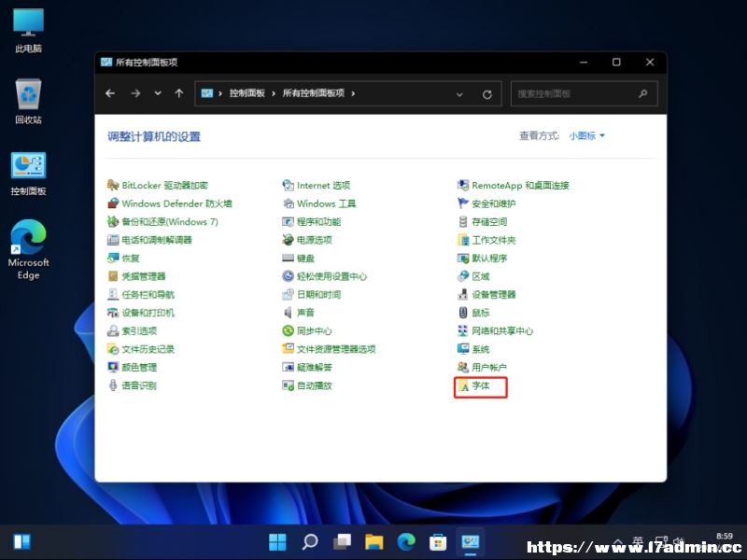Screen dimensions: 747x560
Task: Open File Explorer from the taskbar
Action: coord(374,541)
